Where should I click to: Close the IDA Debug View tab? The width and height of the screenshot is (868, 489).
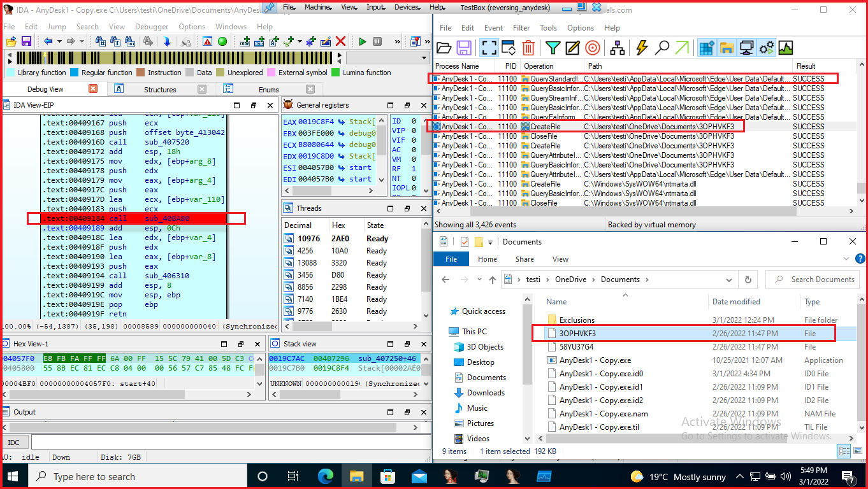tap(92, 89)
